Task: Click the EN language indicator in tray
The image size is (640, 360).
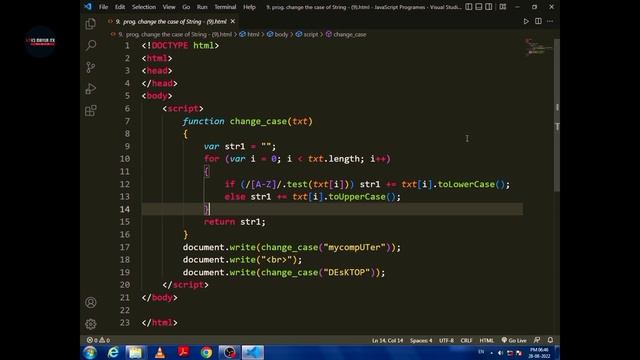Action: tap(481, 352)
